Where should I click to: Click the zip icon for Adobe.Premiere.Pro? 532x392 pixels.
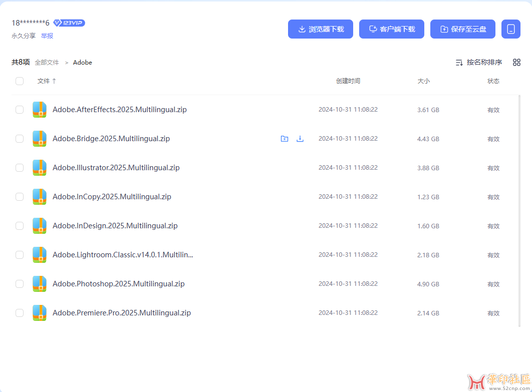coord(40,313)
